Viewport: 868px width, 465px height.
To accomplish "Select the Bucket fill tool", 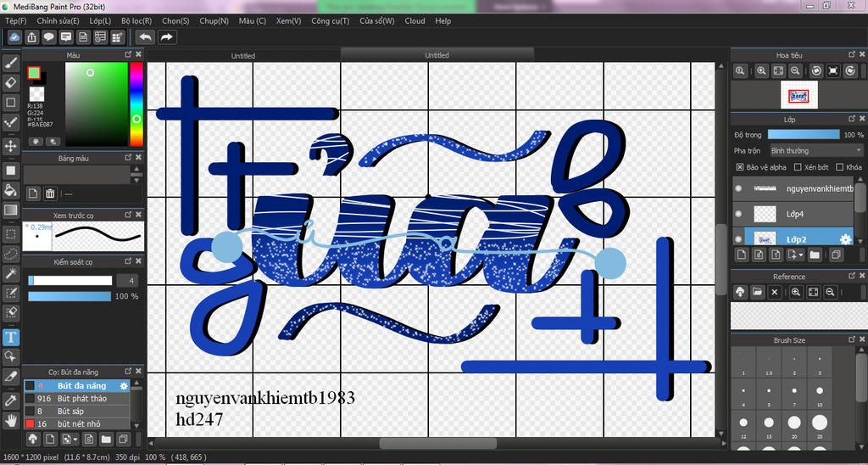I will point(10,190).
